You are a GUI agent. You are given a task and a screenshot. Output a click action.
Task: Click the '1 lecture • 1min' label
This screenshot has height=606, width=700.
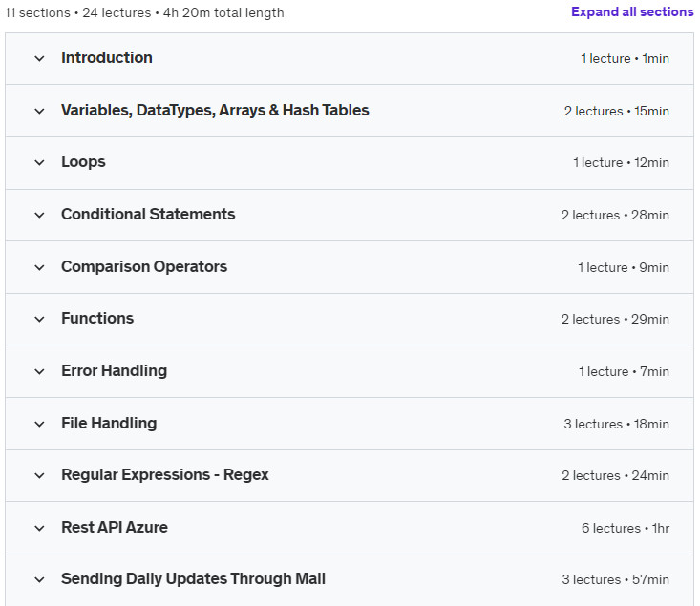click(x=625, y=58)
